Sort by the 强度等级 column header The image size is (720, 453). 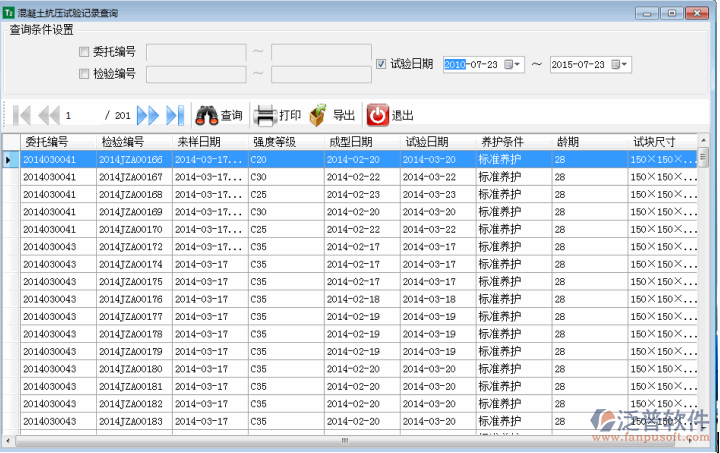tap(273, 141)
